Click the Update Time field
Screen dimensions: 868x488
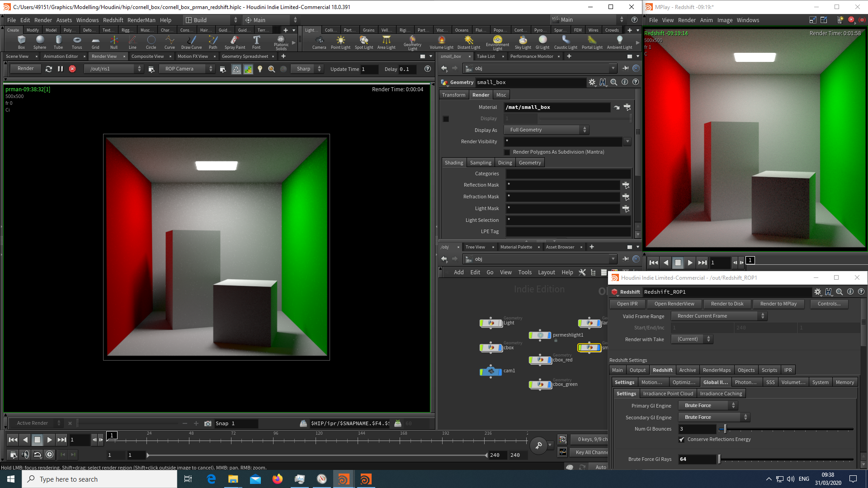pyautogui.click(x=368, y=69)
